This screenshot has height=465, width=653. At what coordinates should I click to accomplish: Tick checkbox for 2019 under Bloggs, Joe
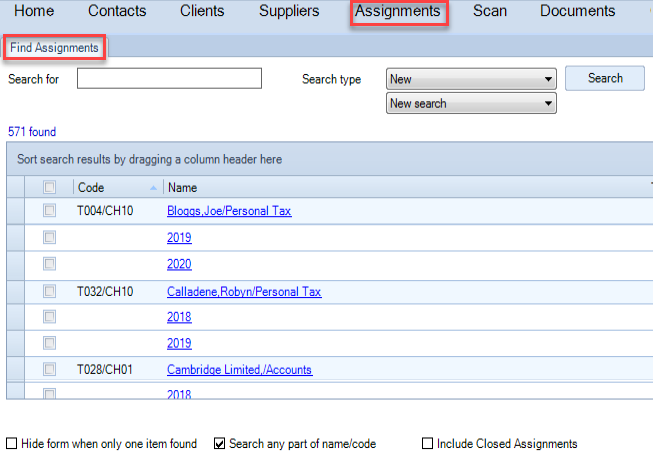49,237
